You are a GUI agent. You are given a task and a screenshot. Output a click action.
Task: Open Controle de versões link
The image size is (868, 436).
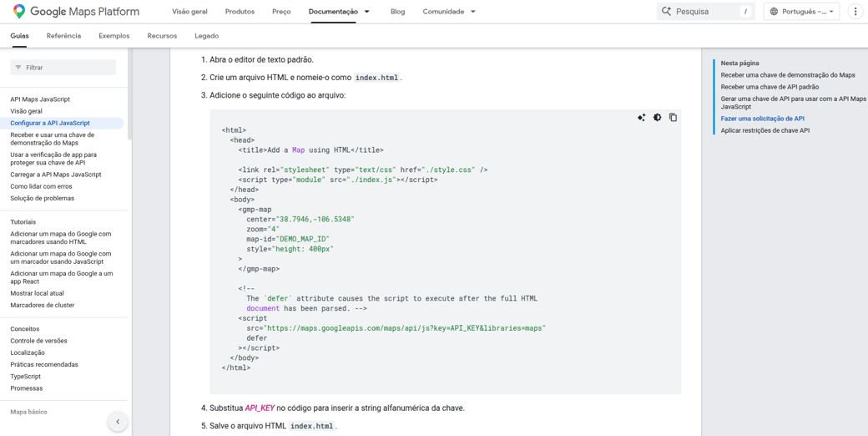click(x=38, y=341)
